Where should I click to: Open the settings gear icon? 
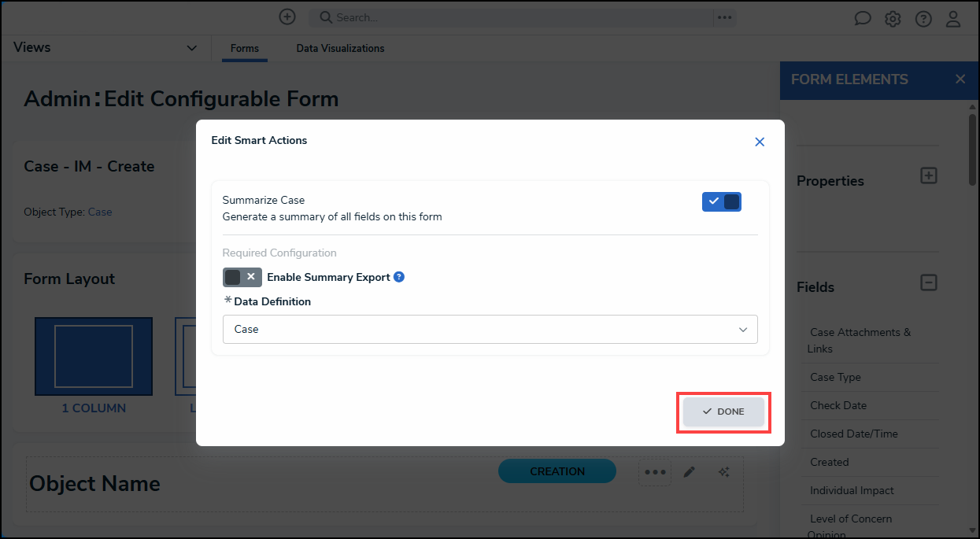click(893, 19)
